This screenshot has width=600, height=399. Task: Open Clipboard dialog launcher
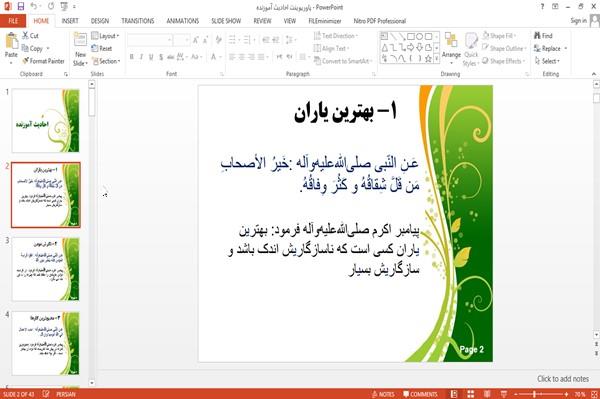[66, 74]
